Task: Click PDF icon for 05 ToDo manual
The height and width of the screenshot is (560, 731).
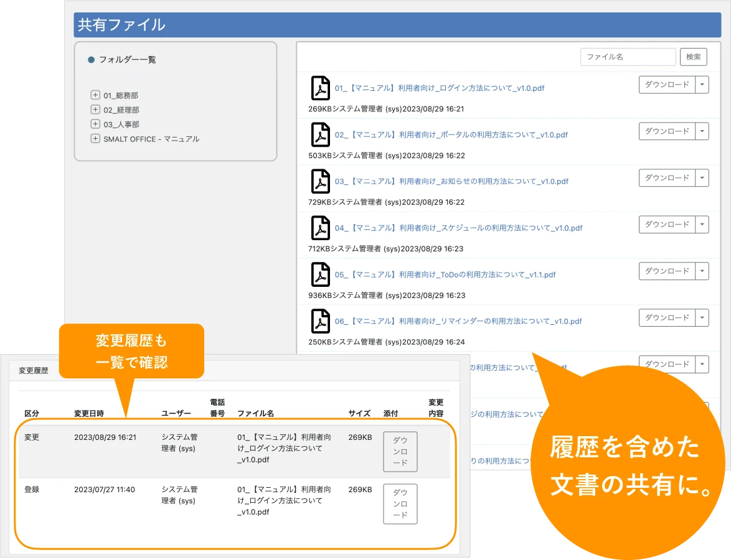Action: pyautogui.click(x=320, y=275)
